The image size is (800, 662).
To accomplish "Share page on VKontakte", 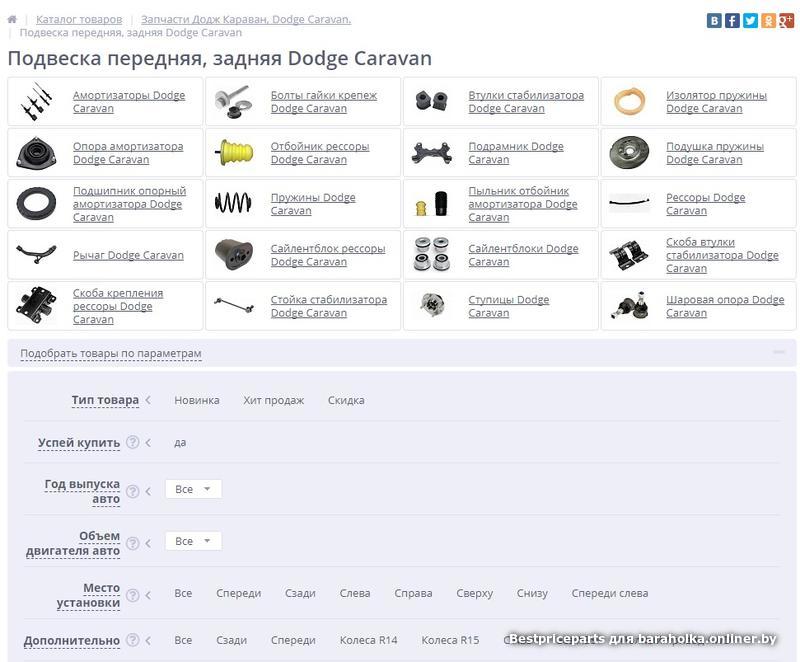I will pos(714,20).
